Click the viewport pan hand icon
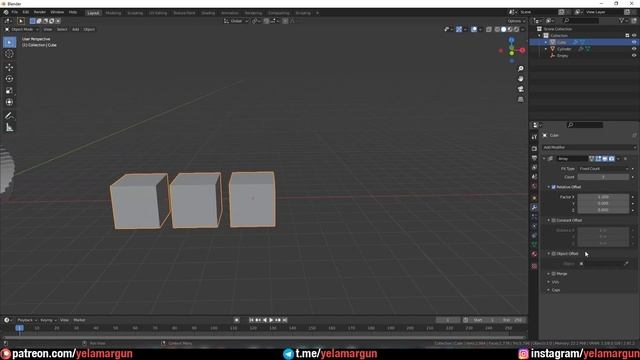The height and width of the screenshot is (360, 640). pyautogui.click(x=520, y=79)
